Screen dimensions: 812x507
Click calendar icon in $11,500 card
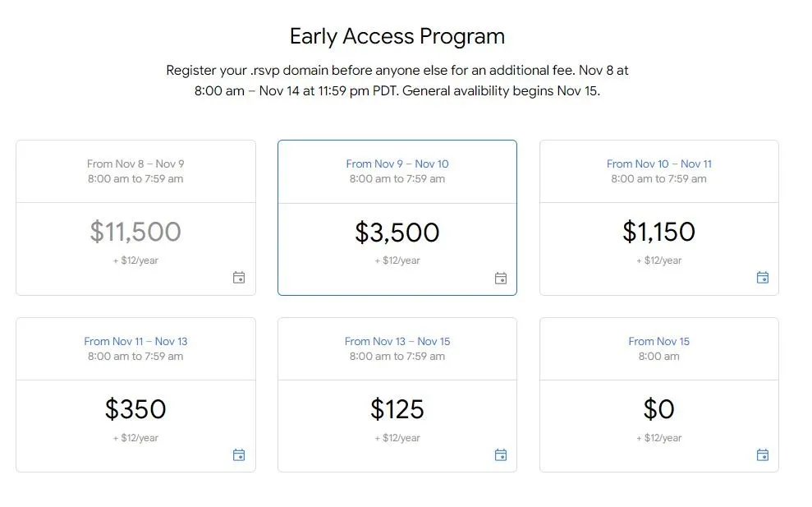[239, 278]
